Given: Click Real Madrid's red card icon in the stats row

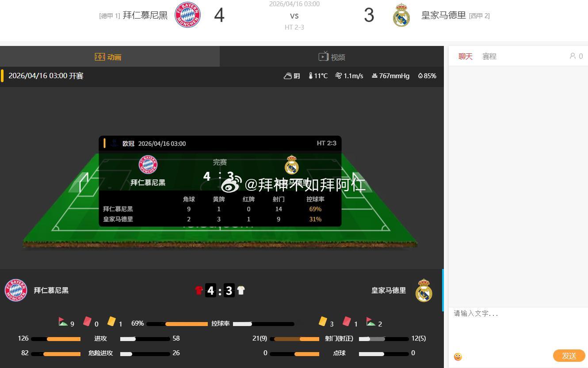Looking at the screenshot, I should point(347,321).
